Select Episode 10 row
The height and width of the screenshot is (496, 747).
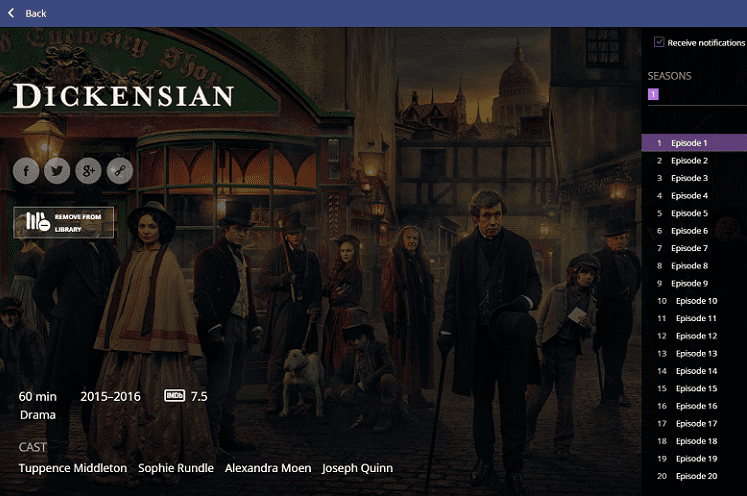point(694,301)
